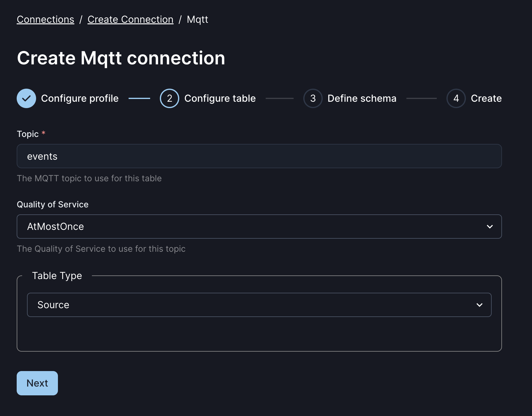Screen dimensions: 532x416
Task: Select the Define schema step label
Action: [x=362, y=98]
